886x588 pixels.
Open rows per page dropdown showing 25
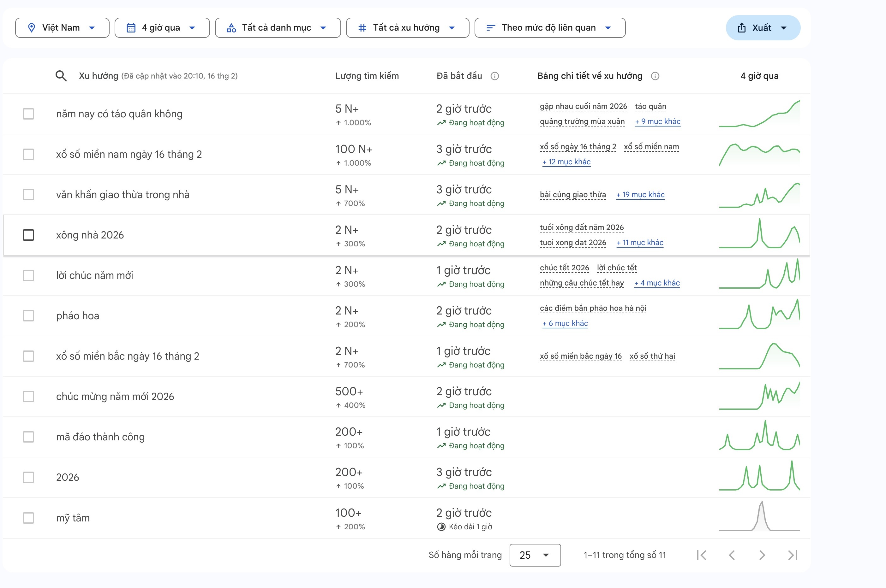coord(535,555)
